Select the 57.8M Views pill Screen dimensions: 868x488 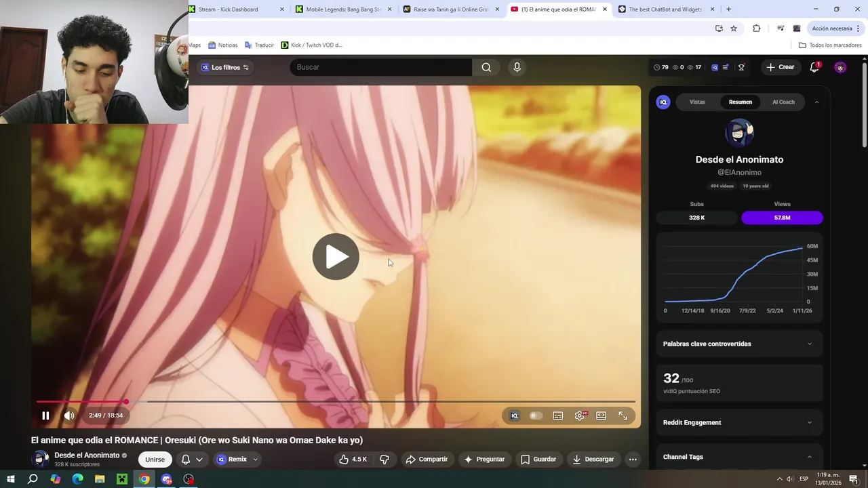coord(782,218)
